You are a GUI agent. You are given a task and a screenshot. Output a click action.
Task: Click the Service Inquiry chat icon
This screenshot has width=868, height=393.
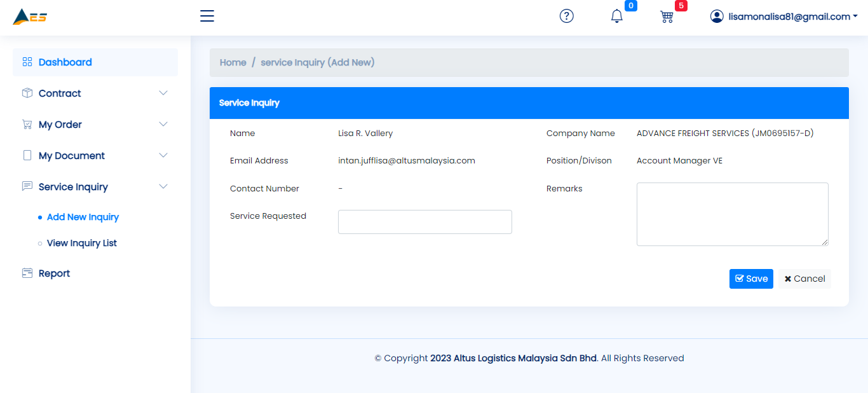(x=27, y=187)
